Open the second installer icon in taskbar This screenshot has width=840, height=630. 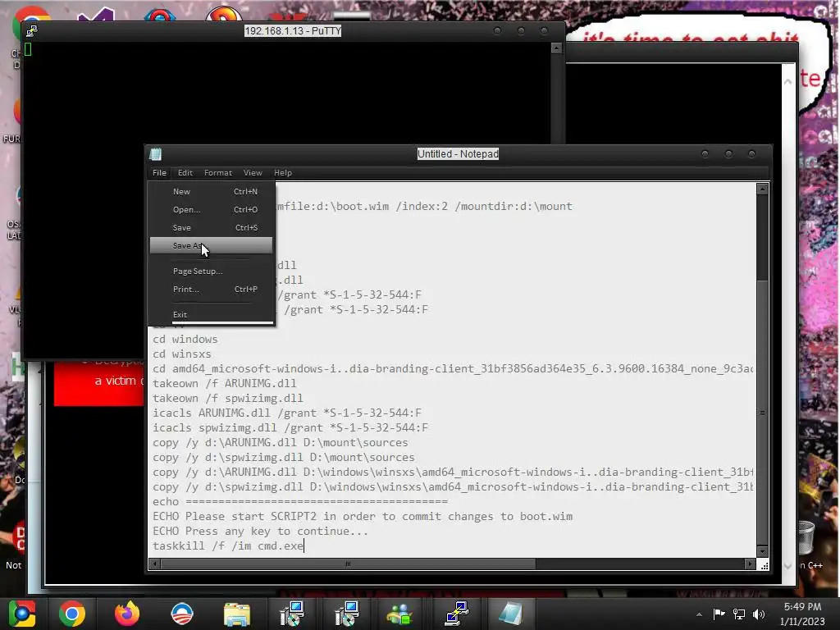tap(347, 614)
